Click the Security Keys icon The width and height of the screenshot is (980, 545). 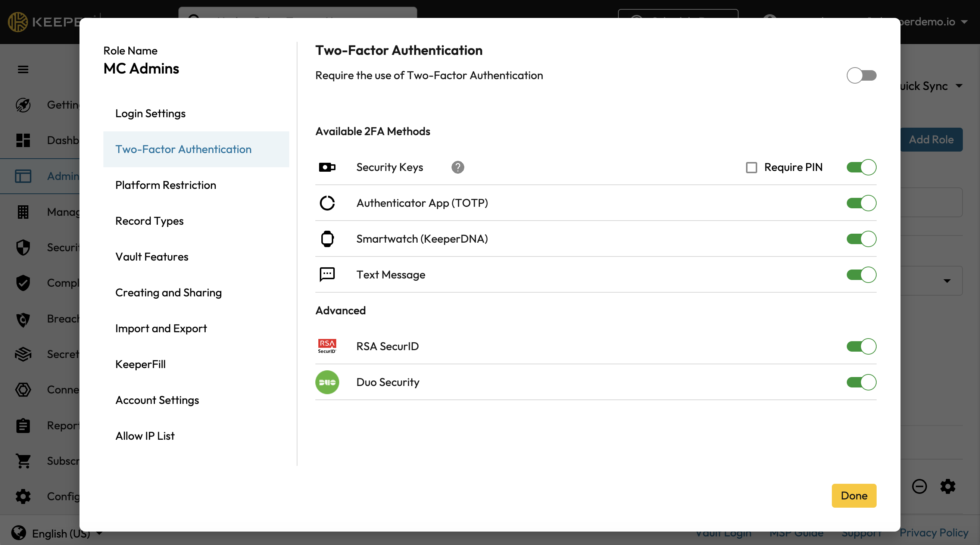pyautogui.click(x=327, y=167)
